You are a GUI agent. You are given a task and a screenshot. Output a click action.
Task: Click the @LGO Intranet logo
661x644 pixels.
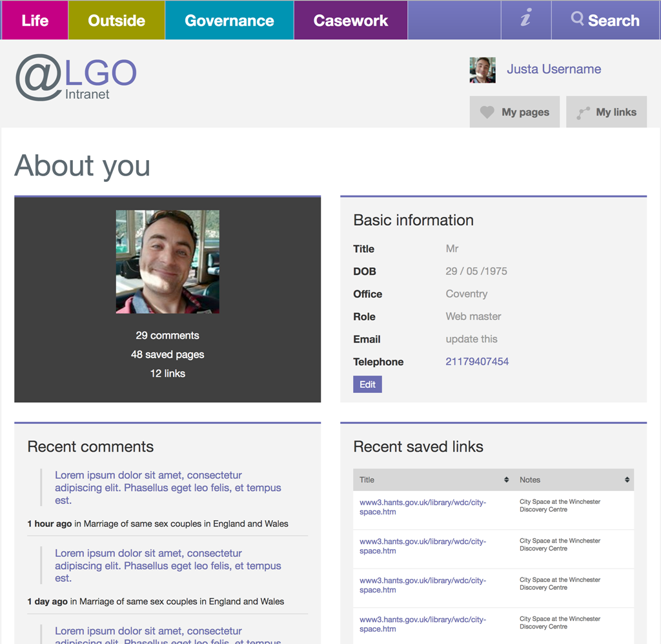click(x=76, y=78)
